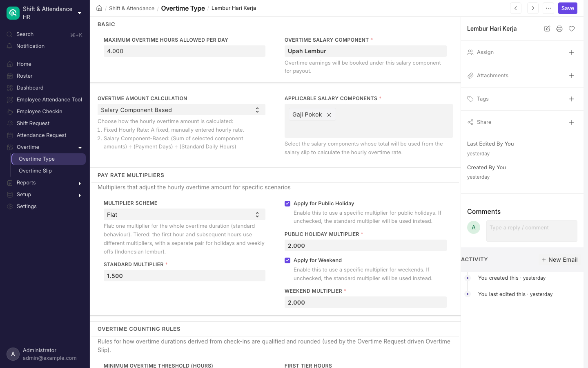Add a tag with plus icon
The image size is (588, 368).
[572, 99]
